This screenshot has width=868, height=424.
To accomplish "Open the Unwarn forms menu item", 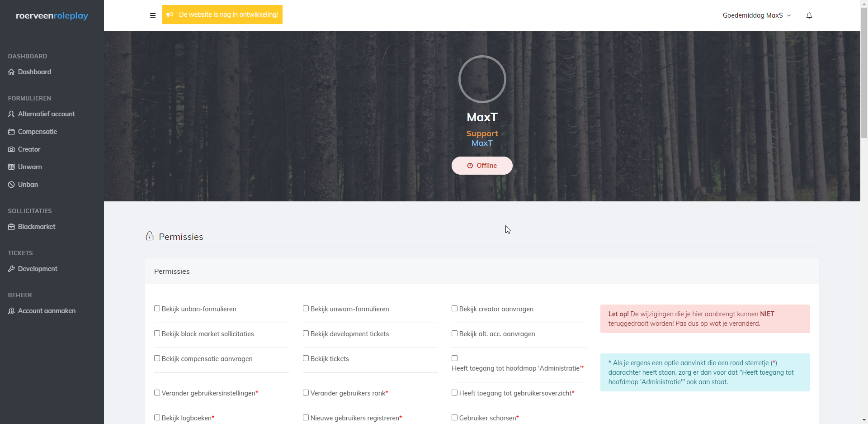I will [x=30, y=167].
